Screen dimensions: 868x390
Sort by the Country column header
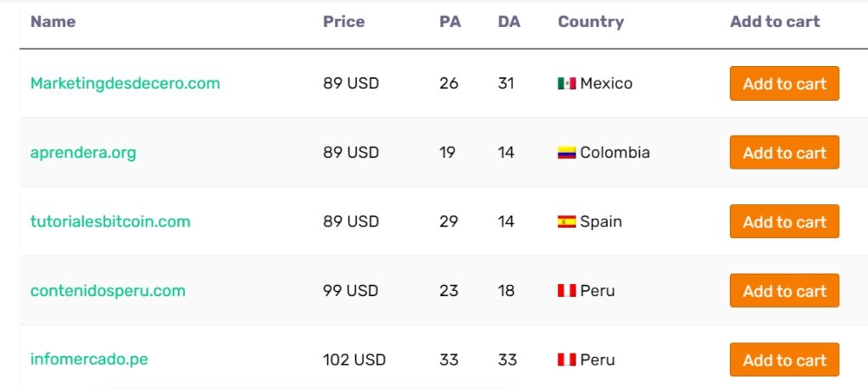pyautogui.click(x=591, y=22)
